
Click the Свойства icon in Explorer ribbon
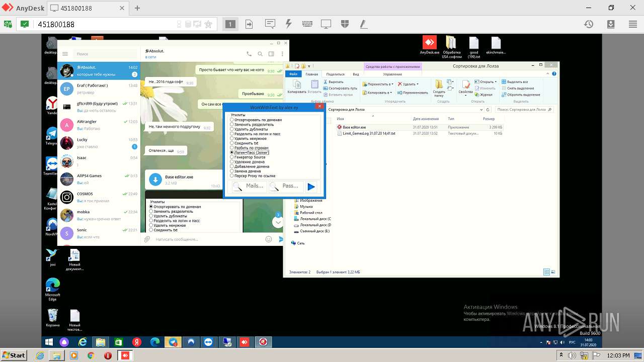click(x=465, y=86)
